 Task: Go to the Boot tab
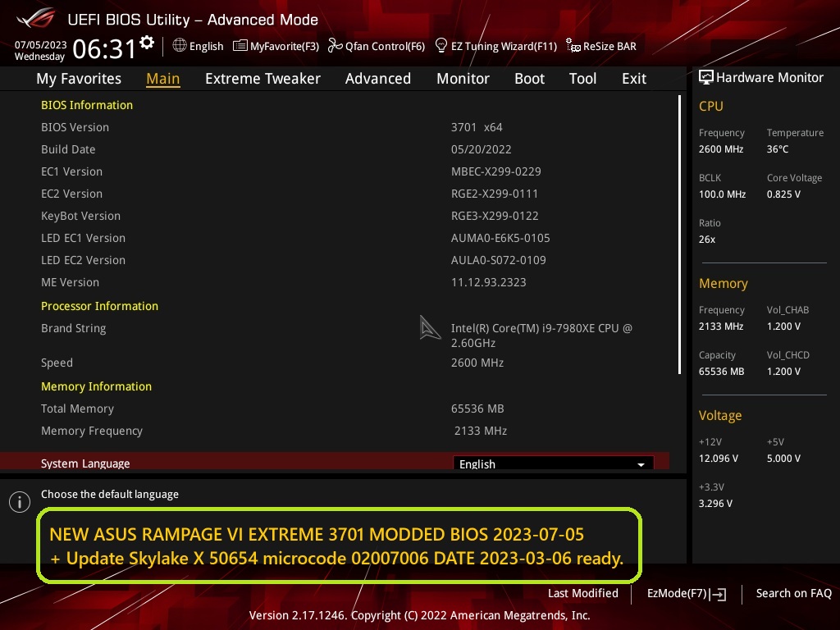[529, 79]
